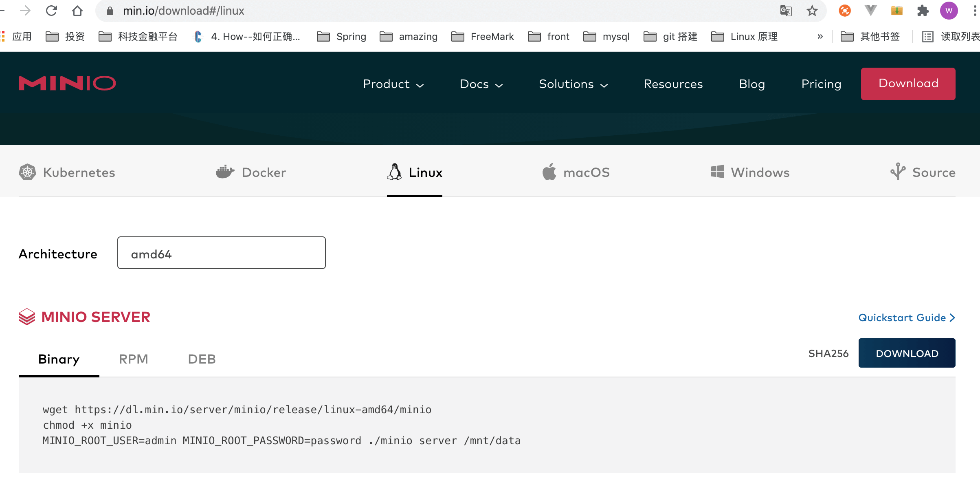980x485 pixels.
Task: Open the Google Translate icon
Action: (786, 11)
